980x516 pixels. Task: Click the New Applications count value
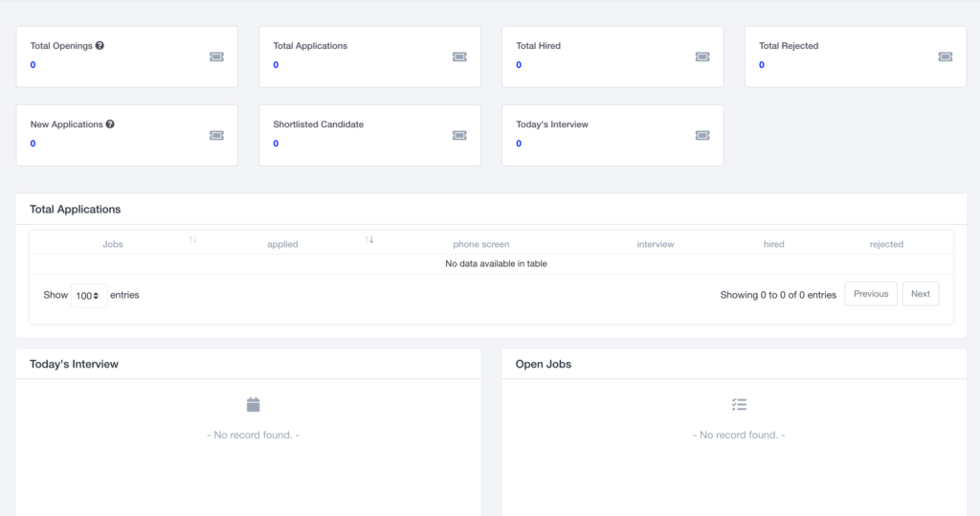point(33,144)
